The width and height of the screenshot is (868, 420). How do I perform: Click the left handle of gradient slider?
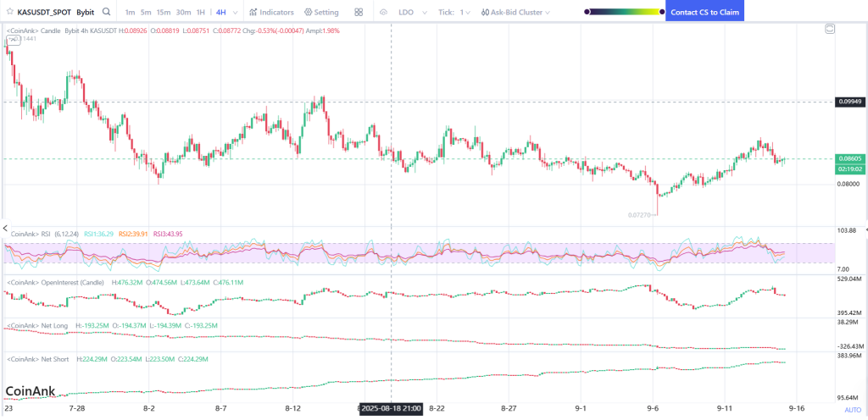coord(587,12)
